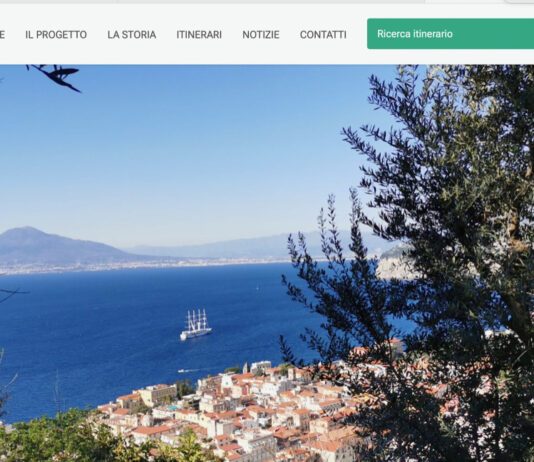The width and height of the screenshot is (534, 462).
Task: Click the partially visible menu item ending in E
Action: 2,35
